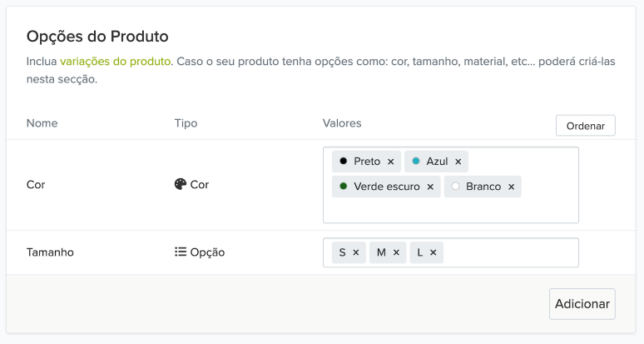
Task: Focus the Tamanho values input field
Action: (508, 252)
